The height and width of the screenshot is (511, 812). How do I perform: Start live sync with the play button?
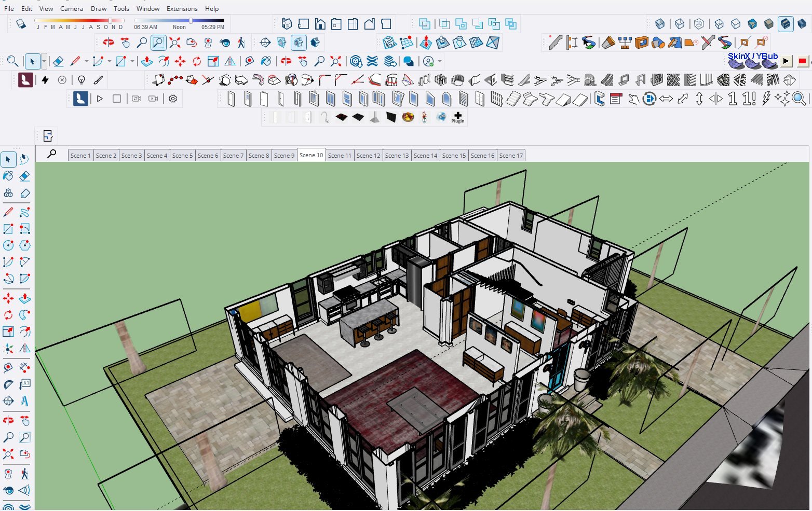tap(100, 99)
